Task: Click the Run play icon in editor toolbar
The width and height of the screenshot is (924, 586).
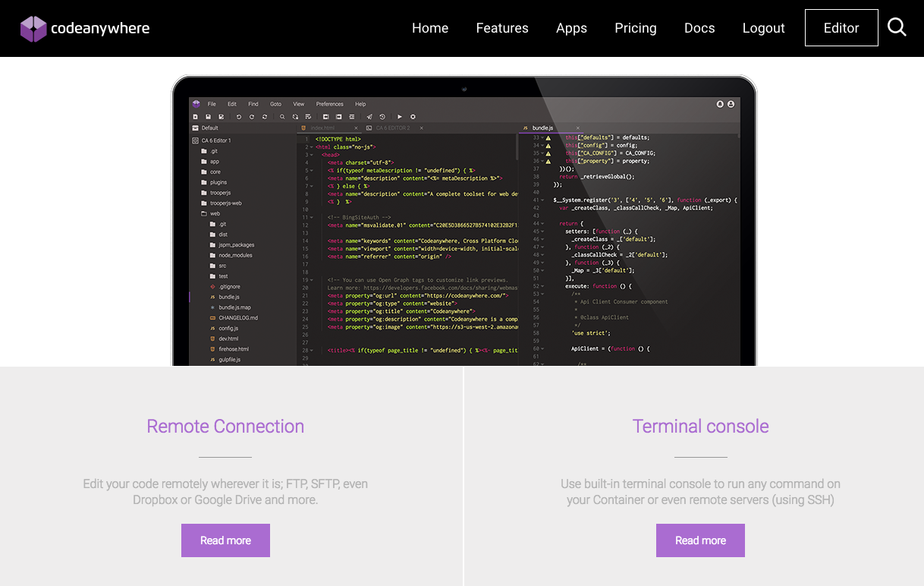Action: click(400, 117)
